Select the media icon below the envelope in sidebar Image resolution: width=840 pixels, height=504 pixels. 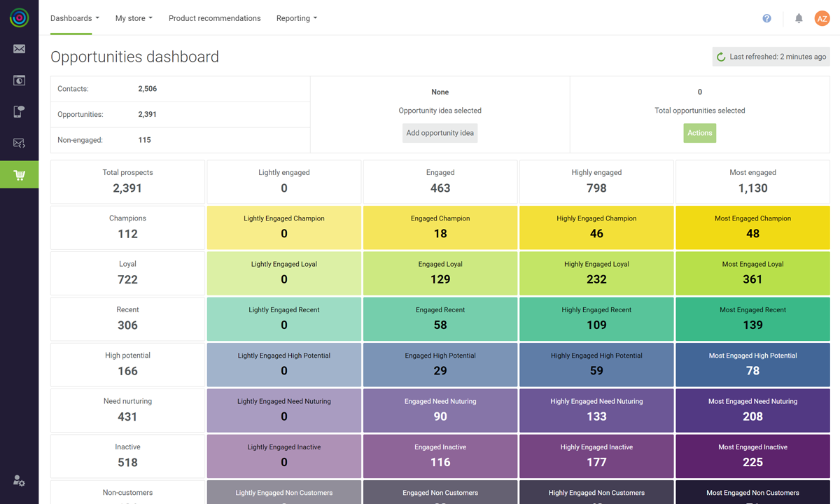tap(19, 80)
